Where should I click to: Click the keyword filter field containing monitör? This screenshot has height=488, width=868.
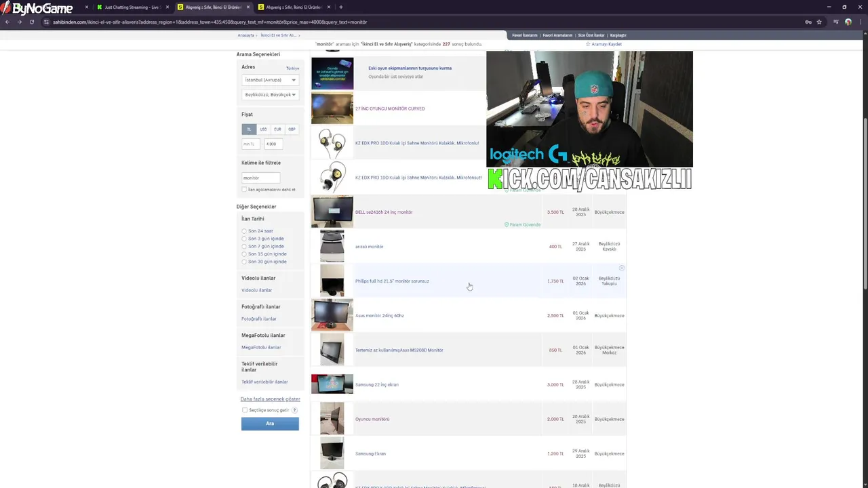point(261,178)
